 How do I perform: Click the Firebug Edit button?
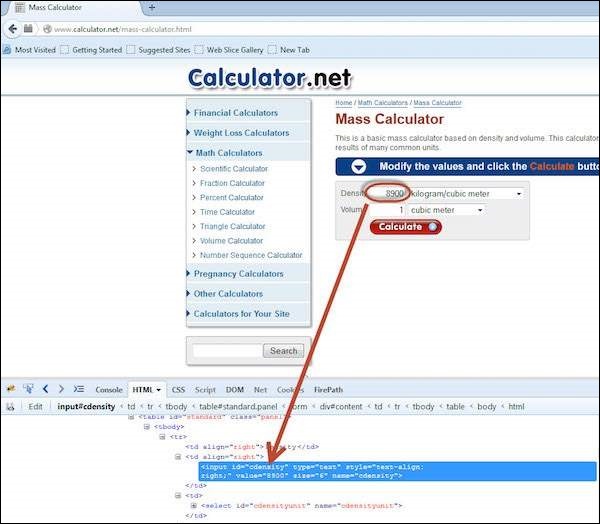pyautogui.click(x=35, y=406)
